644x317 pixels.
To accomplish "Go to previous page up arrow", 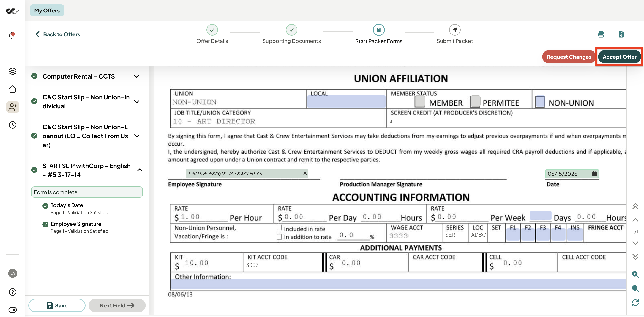I will (635, 220).
